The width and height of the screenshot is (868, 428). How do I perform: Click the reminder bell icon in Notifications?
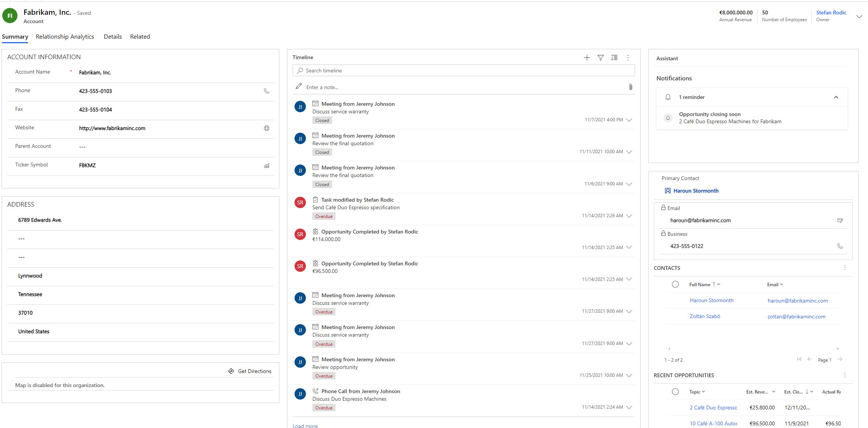(668, 97)
